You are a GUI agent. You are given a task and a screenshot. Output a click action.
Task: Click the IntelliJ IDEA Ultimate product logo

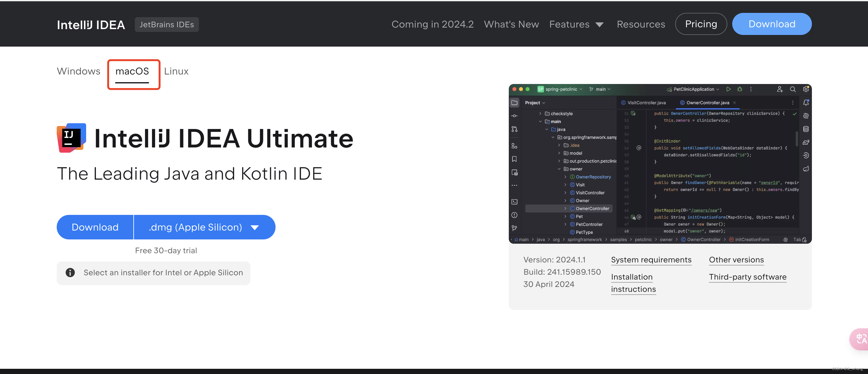[71, 138]
